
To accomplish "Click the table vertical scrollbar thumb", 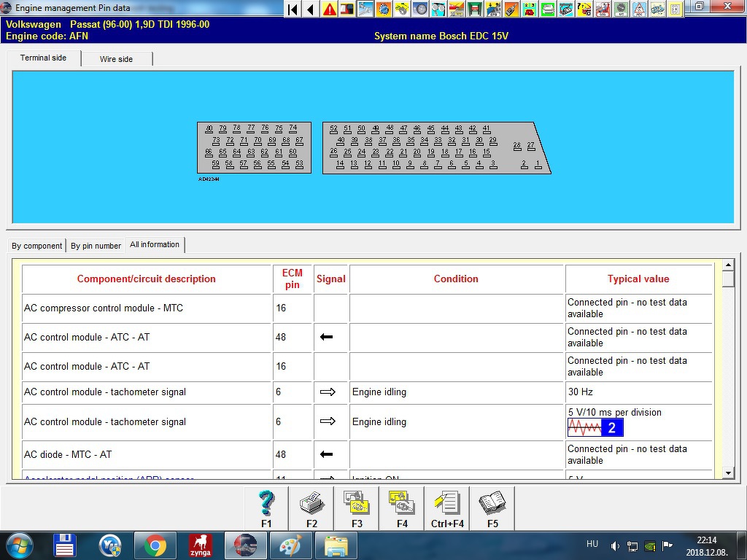I will tap(728, 279).
